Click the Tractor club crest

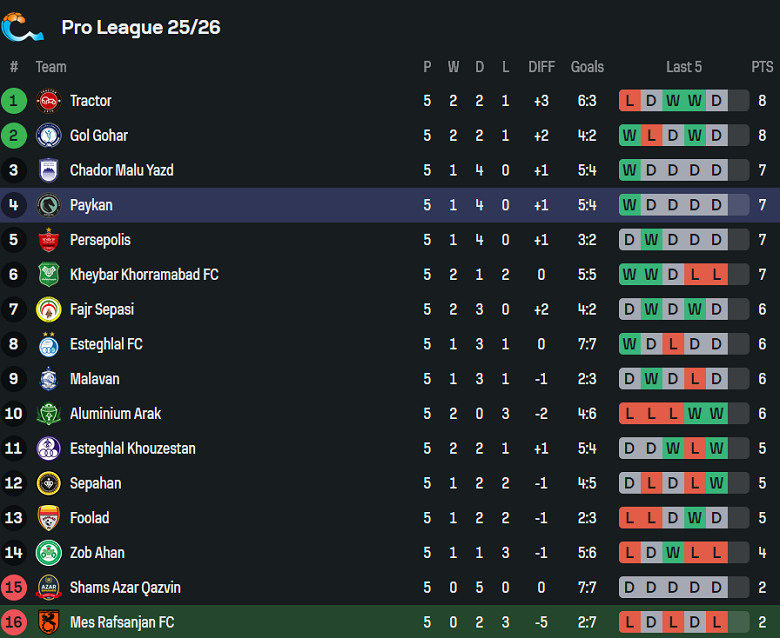tap(48, 101)
